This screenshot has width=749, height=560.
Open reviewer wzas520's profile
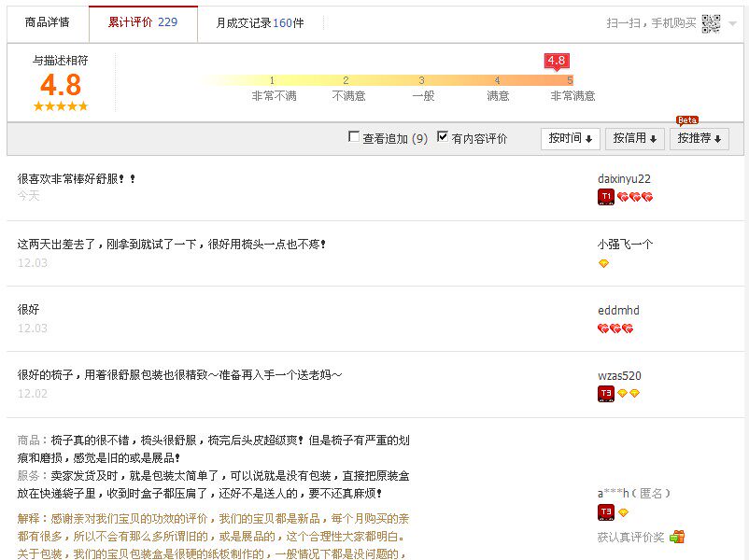pos(619,376)
